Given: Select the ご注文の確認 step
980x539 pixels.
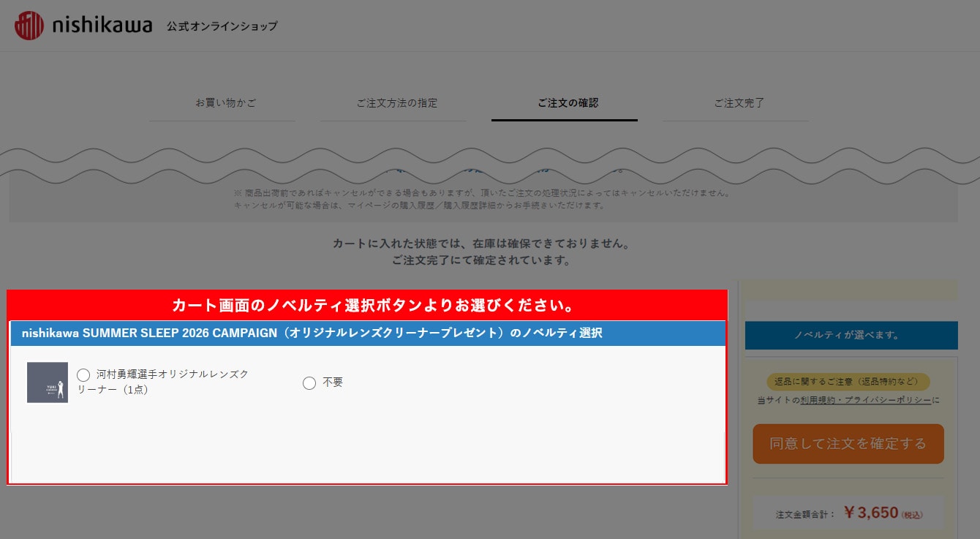Looking at the screenshot, I should point(568,103).
